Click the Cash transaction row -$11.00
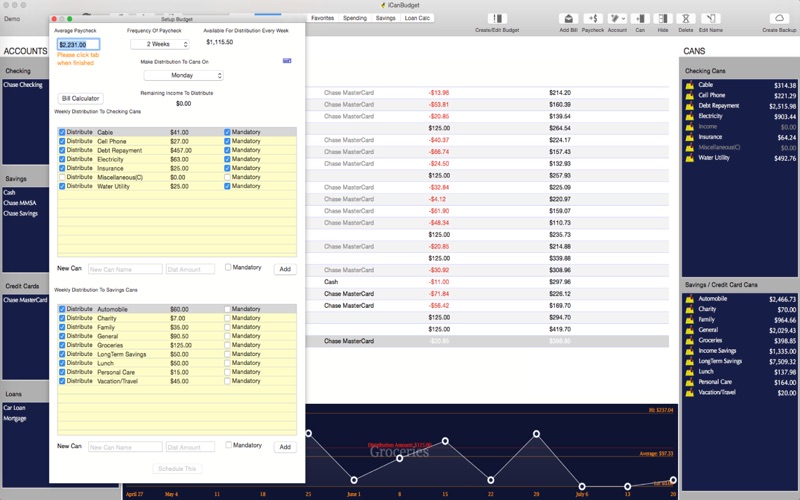 click(487, 282)
